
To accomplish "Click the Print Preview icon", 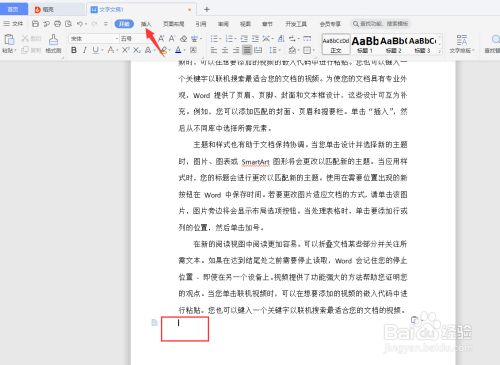I will click(68, 24).
